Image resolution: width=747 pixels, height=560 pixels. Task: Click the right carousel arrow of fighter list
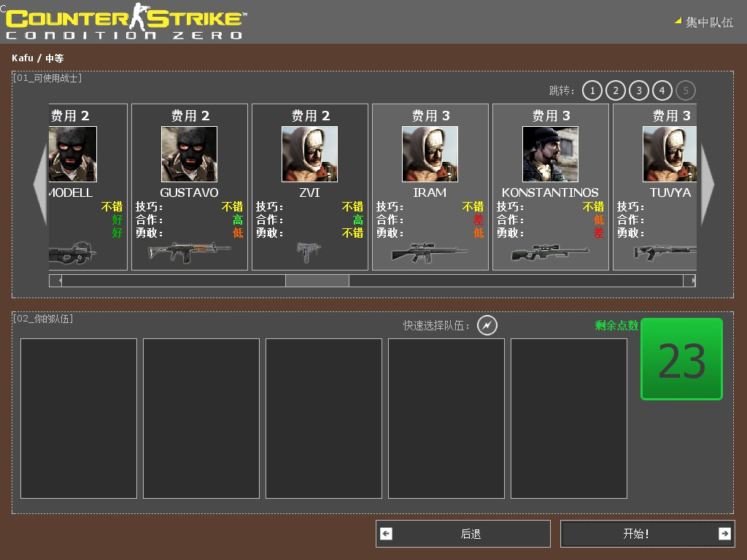(x=708, y=184)
